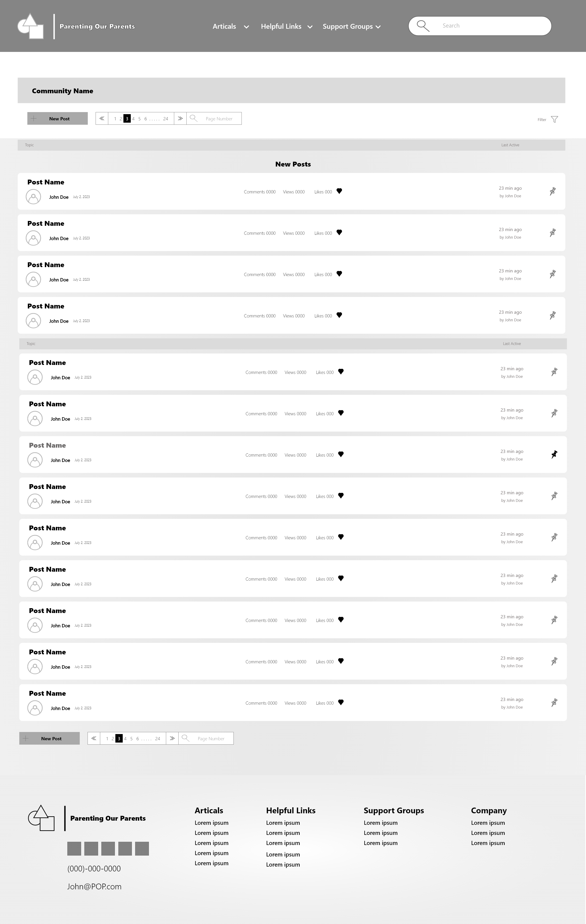Click the magnifier icon in top Page Number box

click(193, 118)
